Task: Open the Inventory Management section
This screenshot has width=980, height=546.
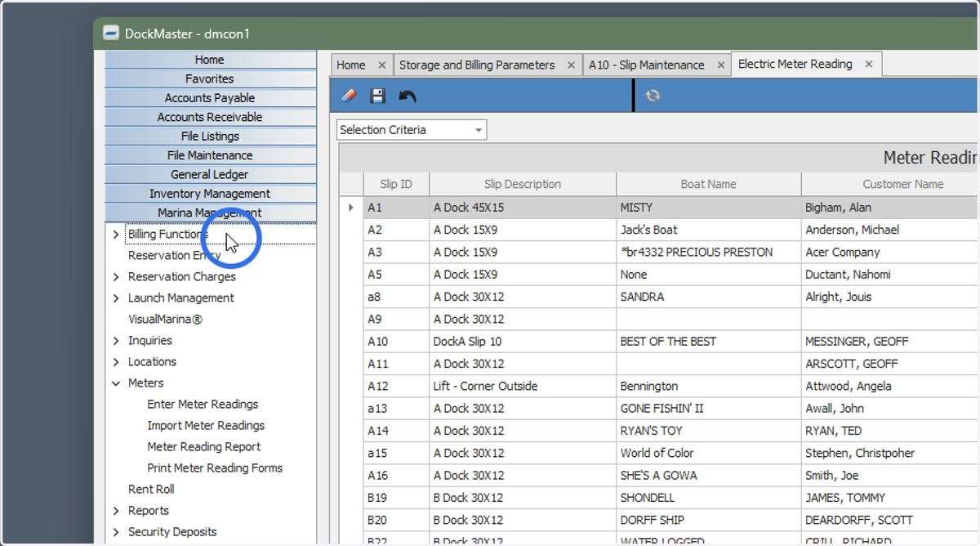Action: coord(210,194)
